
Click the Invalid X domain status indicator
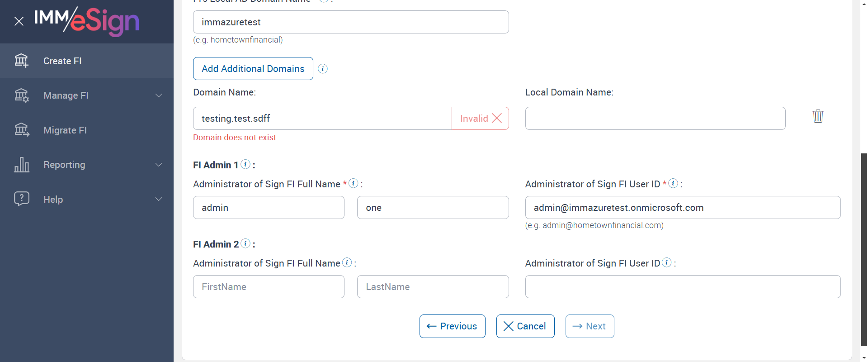point(481,119)
